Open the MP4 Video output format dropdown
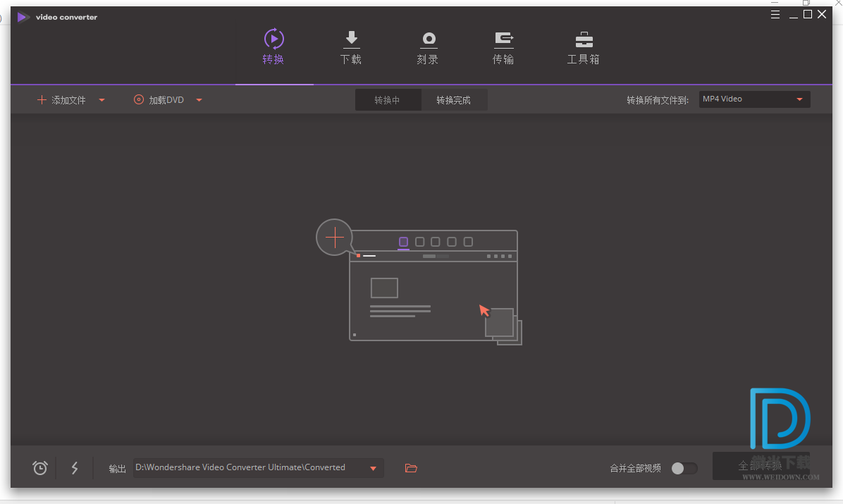Viewport: 843px width, 504px height. (754, 99)
